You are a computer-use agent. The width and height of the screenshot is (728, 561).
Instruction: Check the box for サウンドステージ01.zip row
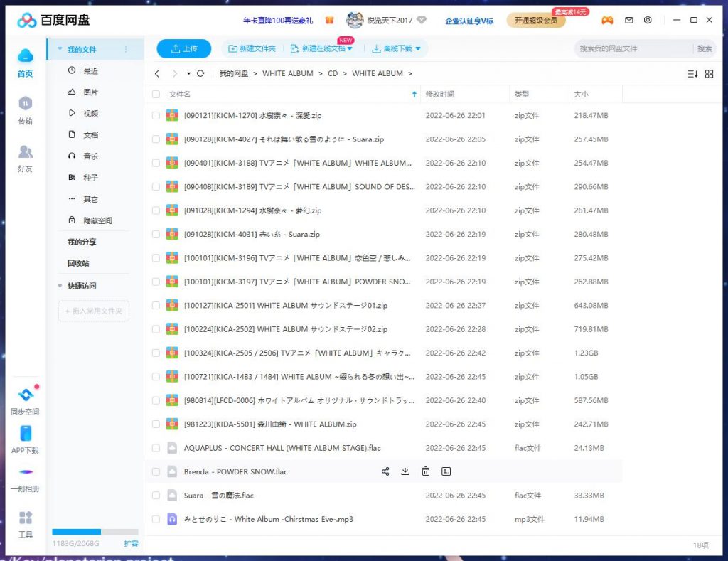point(156,305)
